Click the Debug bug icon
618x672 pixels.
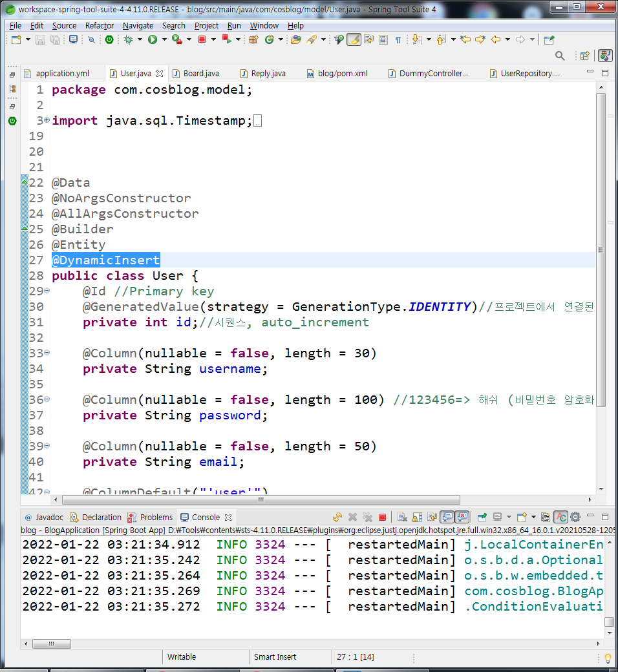pos(128,40)
